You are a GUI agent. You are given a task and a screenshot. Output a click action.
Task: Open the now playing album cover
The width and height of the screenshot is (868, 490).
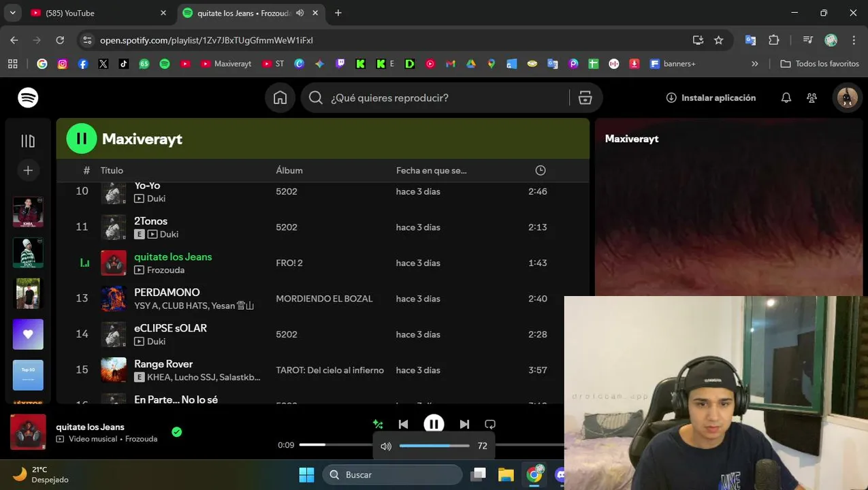click(28, 432)
